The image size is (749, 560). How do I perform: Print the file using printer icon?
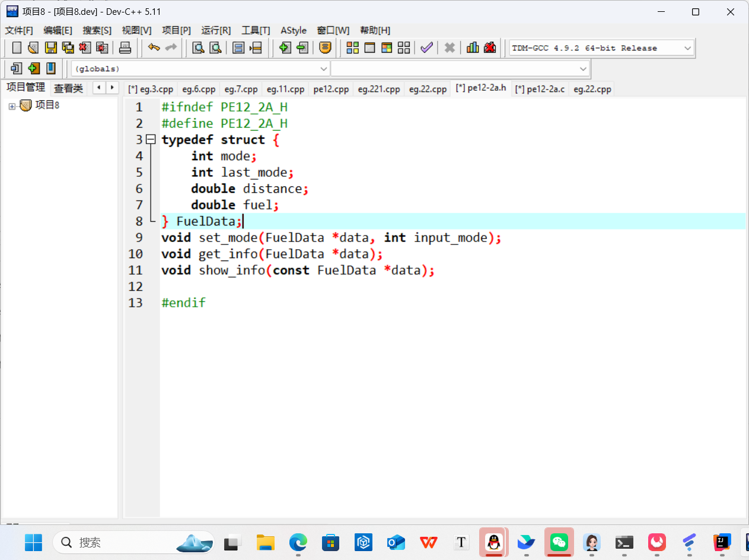[125, 48]
